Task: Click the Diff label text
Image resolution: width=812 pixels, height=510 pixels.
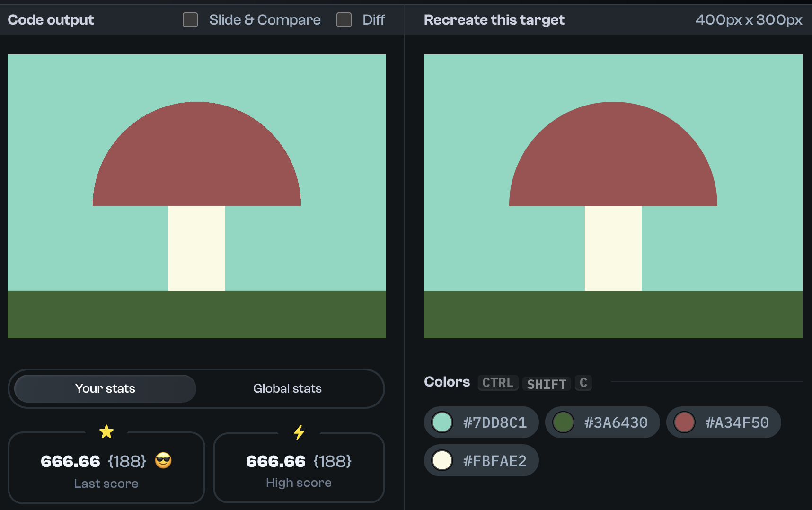Action: (x=374, y=20)
